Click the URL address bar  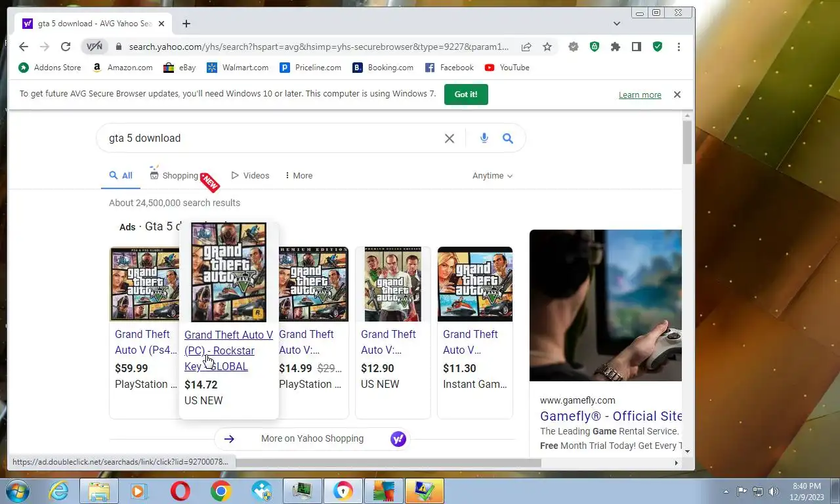tap(318, 47)
